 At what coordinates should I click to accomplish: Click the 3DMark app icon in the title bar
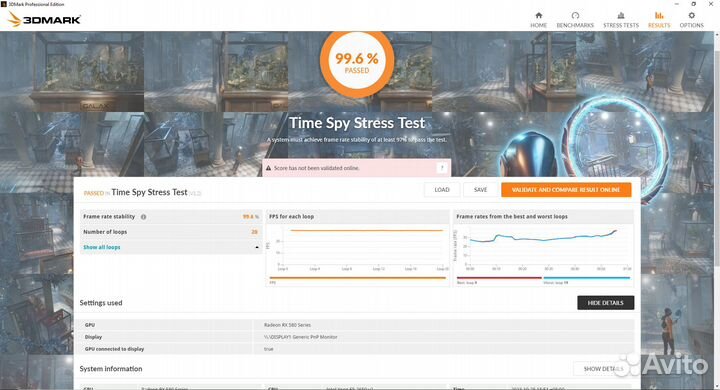click(4, 4)
